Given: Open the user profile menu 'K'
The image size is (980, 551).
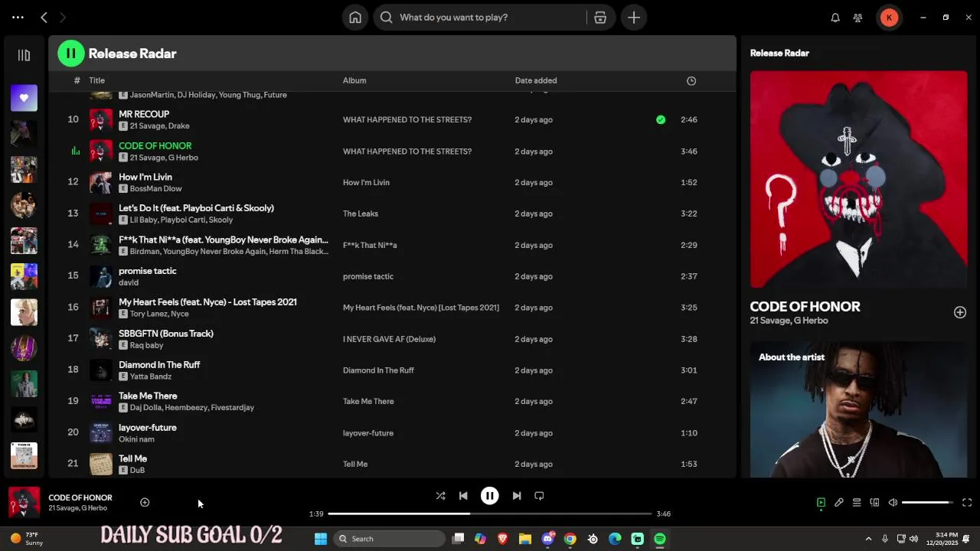Looking at the screenshot, I should tap(889, 17).
